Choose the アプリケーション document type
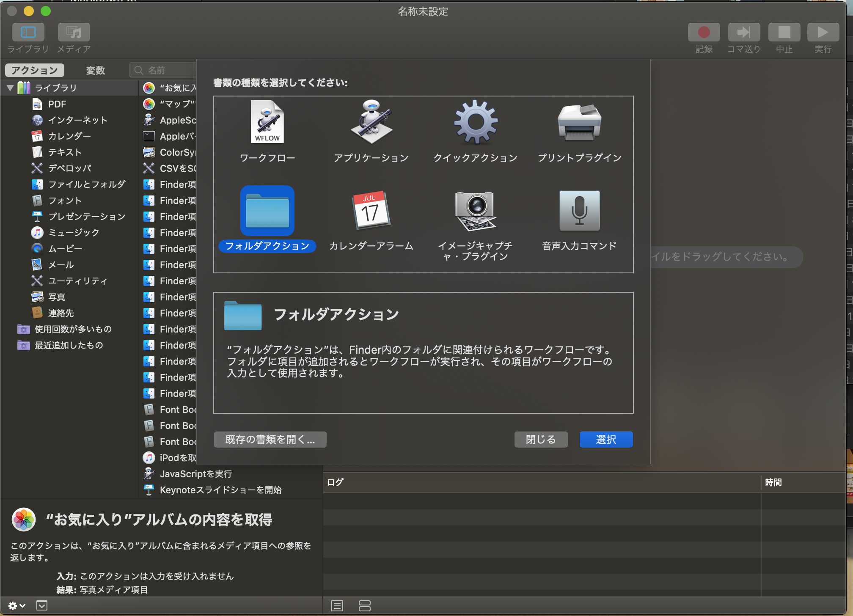853x616 pixels. pyautogui.click(x=371, y=122)
